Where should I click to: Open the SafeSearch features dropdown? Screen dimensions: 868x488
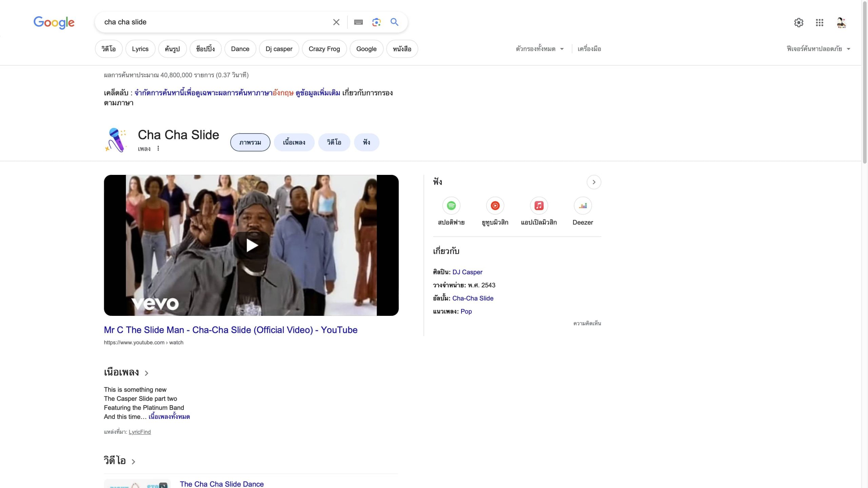(x=818, y=49)
